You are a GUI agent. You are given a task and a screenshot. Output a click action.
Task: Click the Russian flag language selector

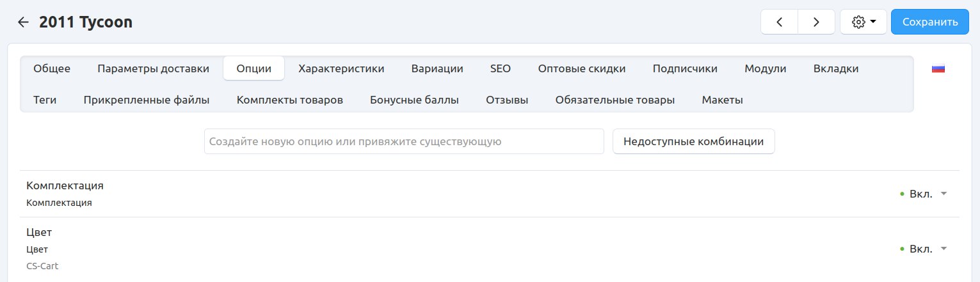pyautogui.click(x=938, y=69)
